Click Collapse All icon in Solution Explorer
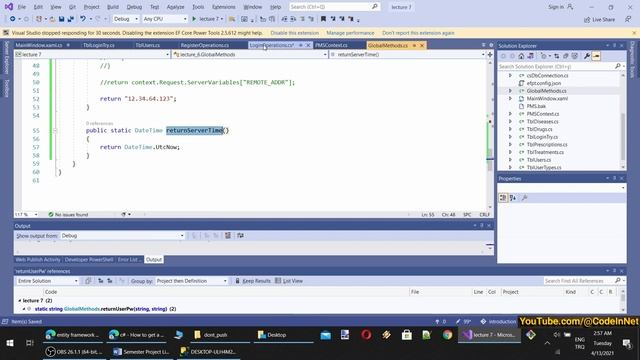The width and height of the screenshot is (640, 360). coord(566,56)
